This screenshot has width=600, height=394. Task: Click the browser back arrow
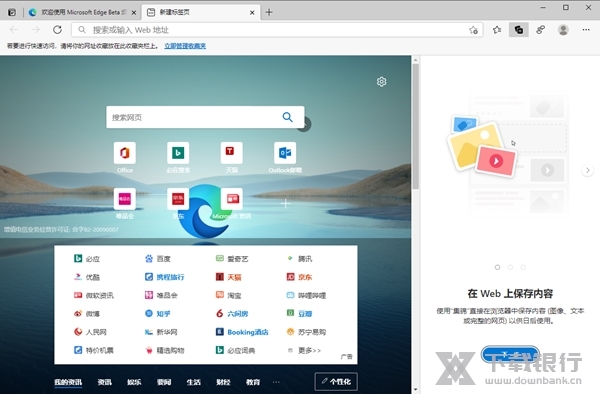(14, 30)
